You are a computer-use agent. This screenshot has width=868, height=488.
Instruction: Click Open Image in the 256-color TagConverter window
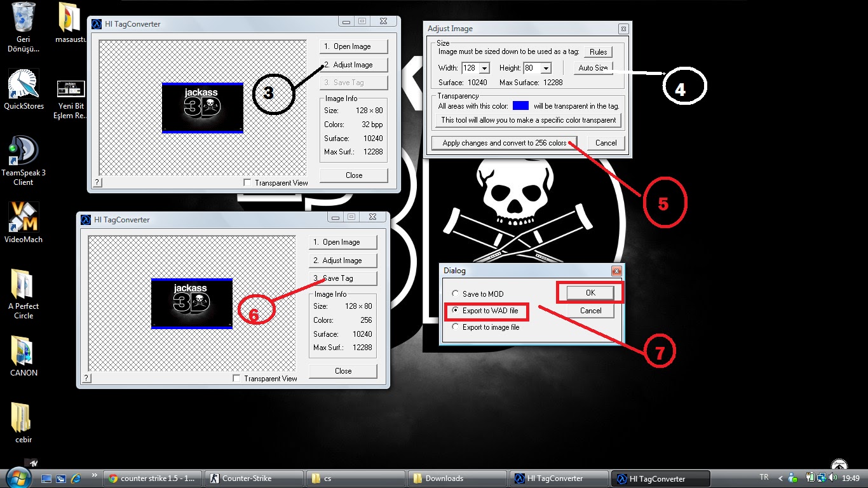[342, 242]
